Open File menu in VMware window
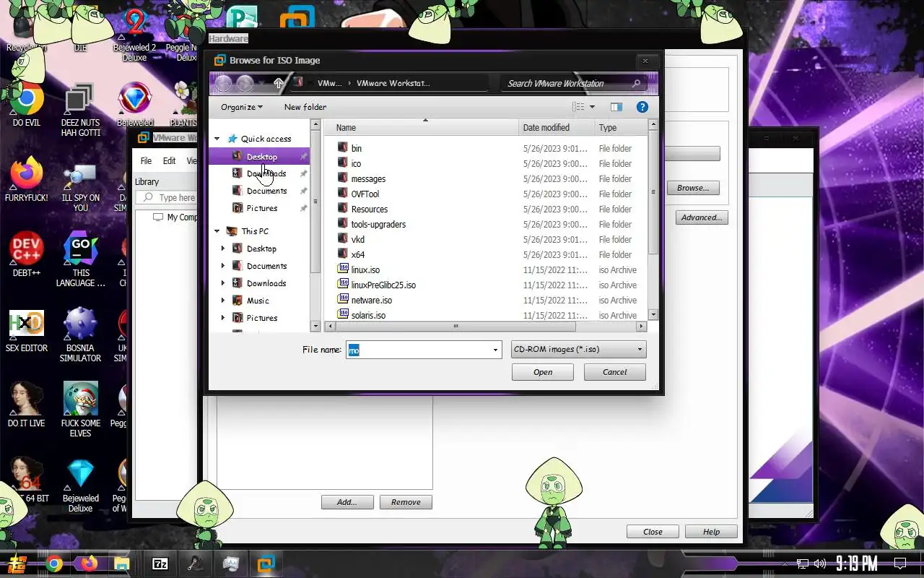The image size is (924, 578). pyautogui.click(x=146, y=161)
